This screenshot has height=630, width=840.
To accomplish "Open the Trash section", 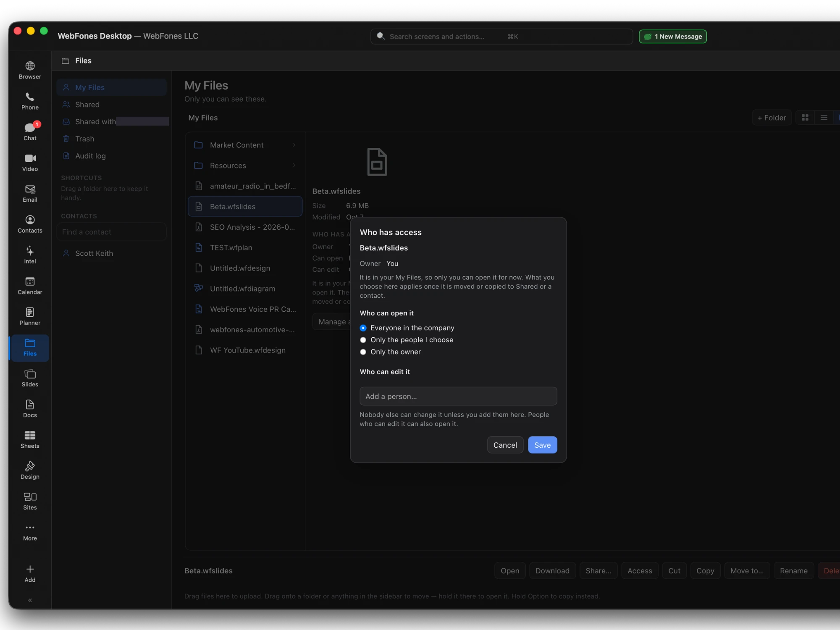I will [111, 139].
